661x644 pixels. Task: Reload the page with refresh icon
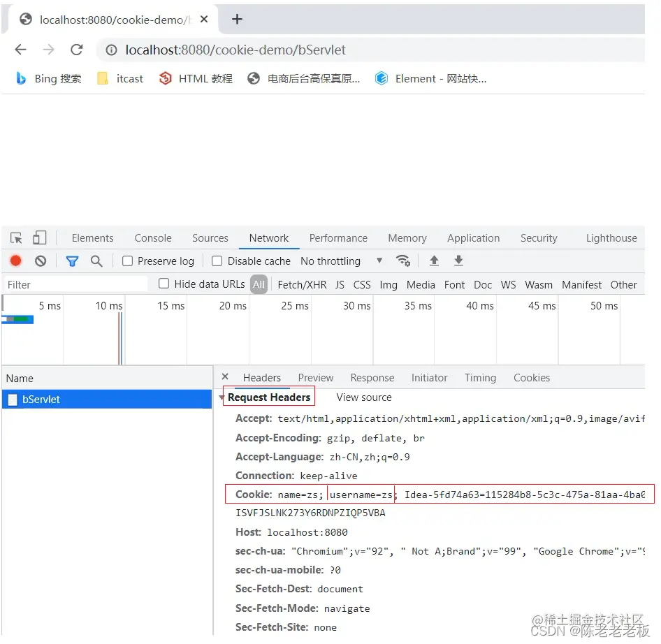click(x=77, y=50)
